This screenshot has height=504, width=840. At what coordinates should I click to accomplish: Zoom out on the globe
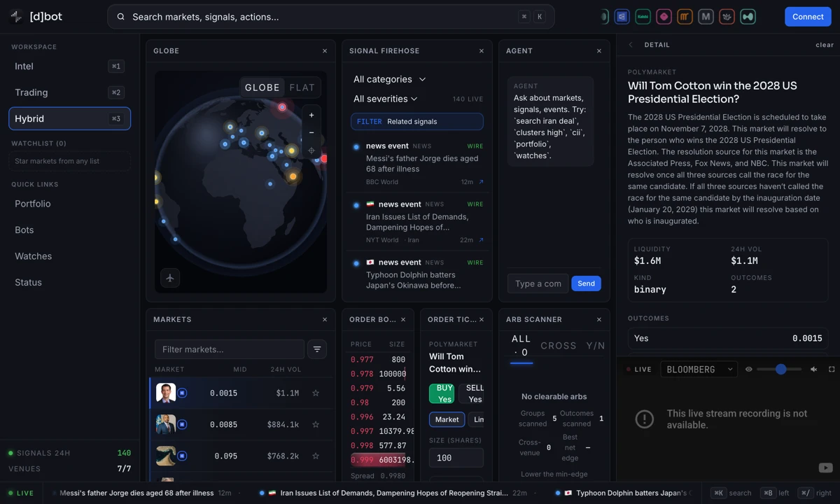(x=311, y=132)
